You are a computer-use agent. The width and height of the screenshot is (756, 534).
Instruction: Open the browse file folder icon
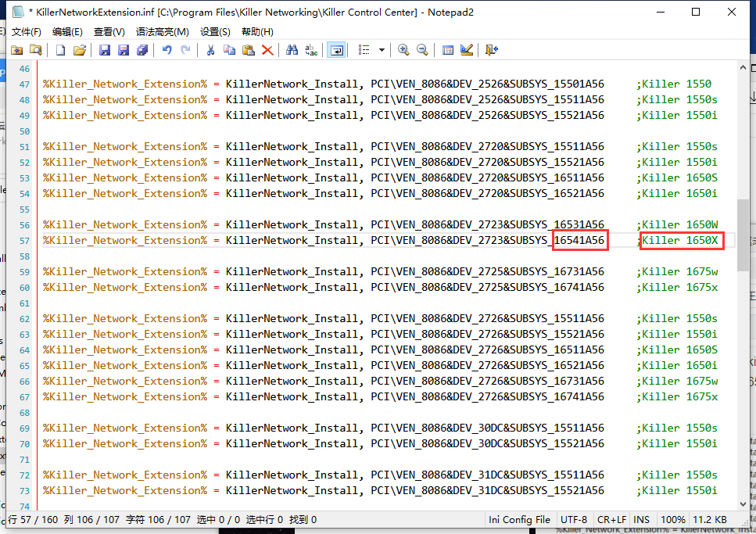pyautogui.click(x=36, y=50)
